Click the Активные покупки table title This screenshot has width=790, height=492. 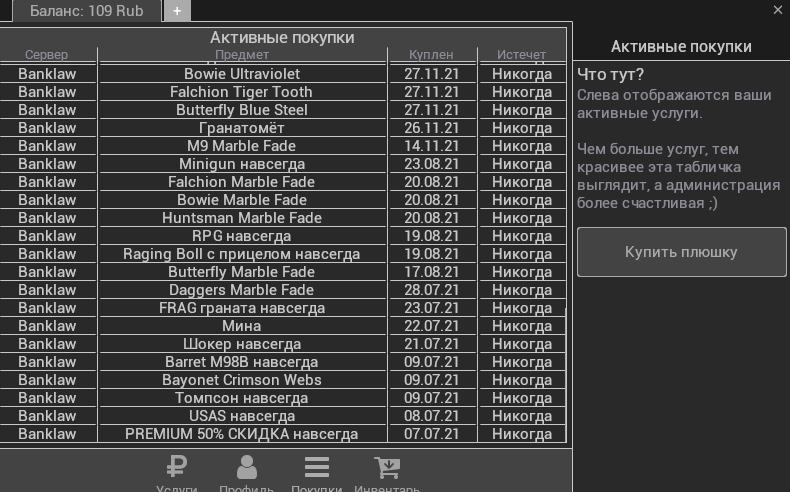click(282, 37)
